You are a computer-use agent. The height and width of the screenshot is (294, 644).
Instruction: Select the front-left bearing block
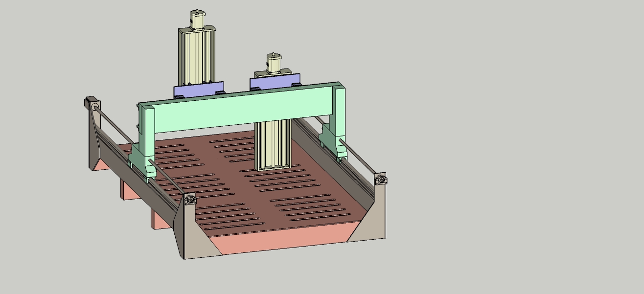[189, 199]
